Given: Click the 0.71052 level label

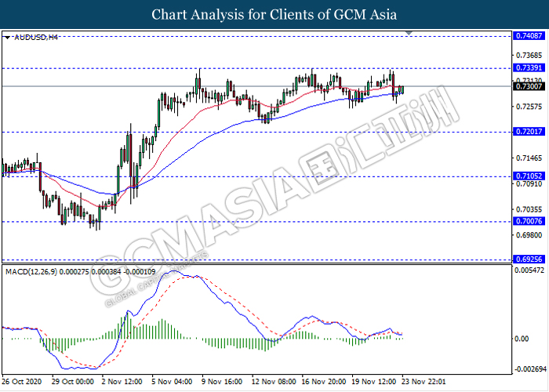Looking at the screenshot, I should [529, 176].
